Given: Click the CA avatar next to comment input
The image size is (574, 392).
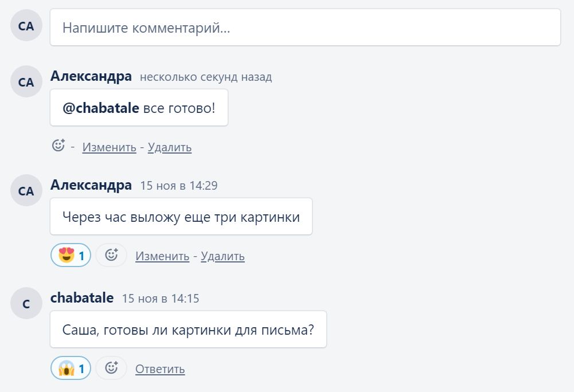Looking at the screenshot, I should pyautogui.click(x=26, y=26).
